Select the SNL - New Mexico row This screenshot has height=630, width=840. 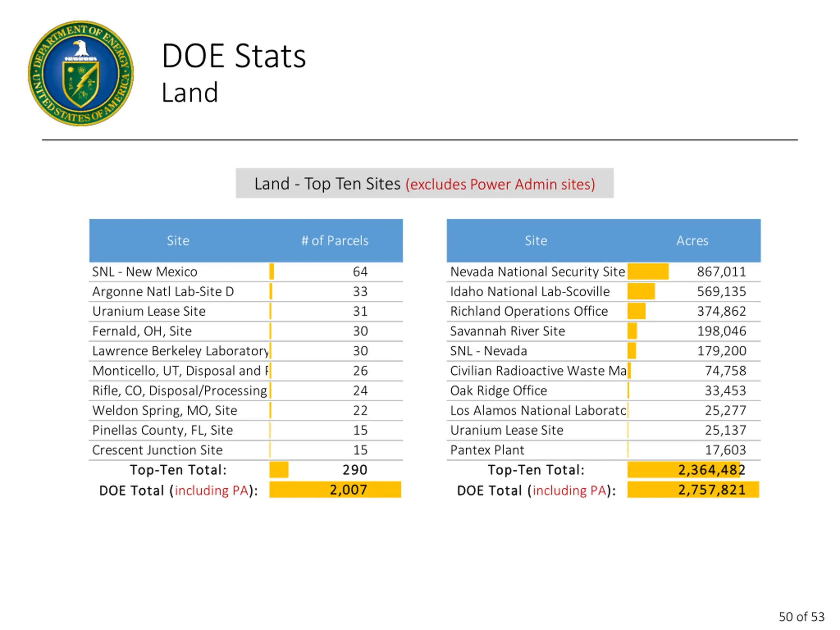[145, 272]
